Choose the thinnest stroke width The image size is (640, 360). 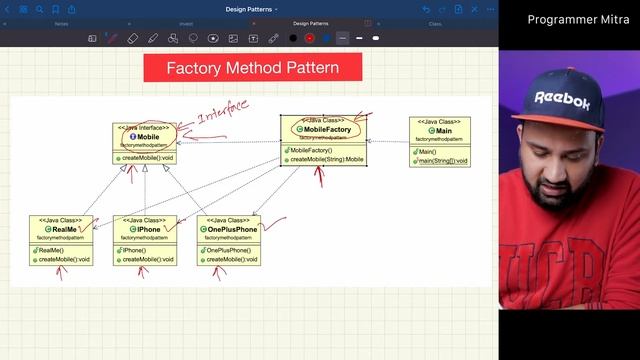click(342, 38)
